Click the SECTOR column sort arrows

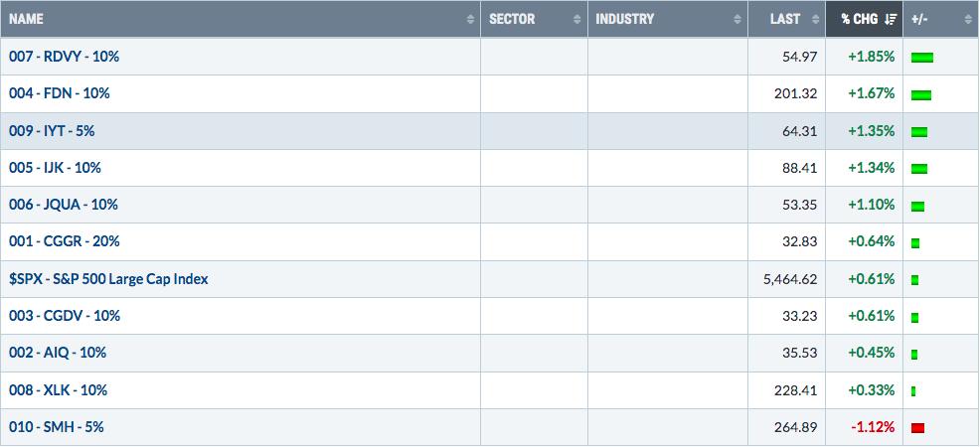[x=576, y=19]
